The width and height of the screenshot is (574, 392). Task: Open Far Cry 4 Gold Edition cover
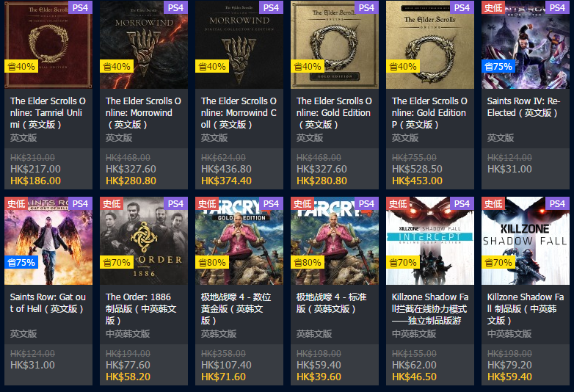click(x=239, y=241)
